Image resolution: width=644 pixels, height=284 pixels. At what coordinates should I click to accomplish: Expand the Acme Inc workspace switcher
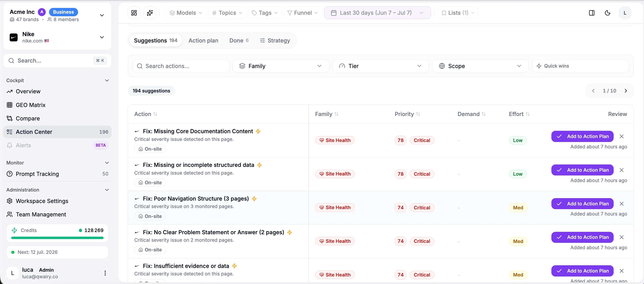point(102,15)
